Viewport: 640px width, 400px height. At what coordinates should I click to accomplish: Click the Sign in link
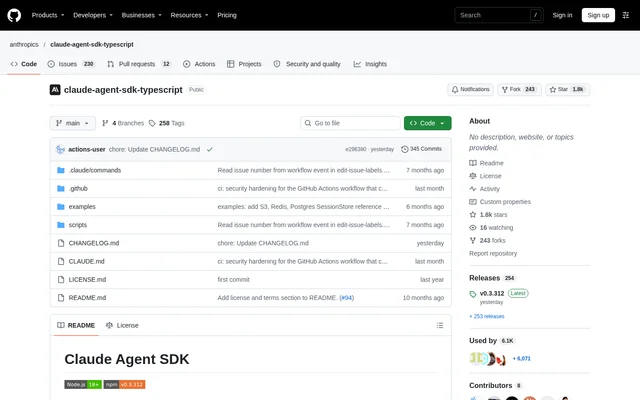(562, 15)
